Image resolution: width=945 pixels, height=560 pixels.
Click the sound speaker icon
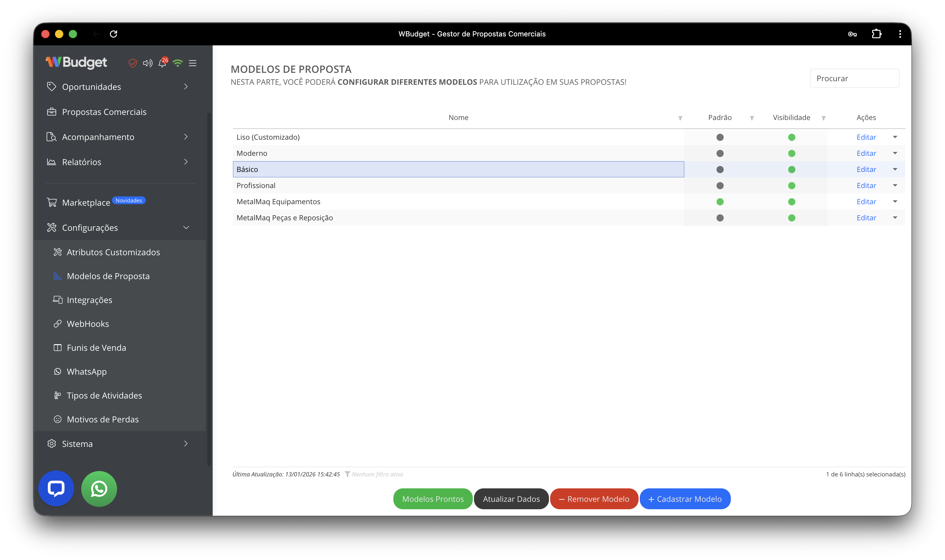(x=148, y=63)
